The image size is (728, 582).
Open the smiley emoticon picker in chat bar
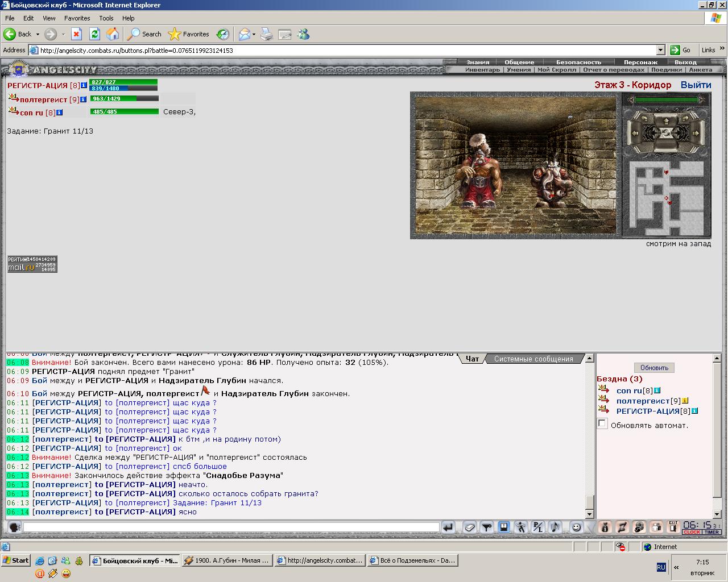point(577,527)
